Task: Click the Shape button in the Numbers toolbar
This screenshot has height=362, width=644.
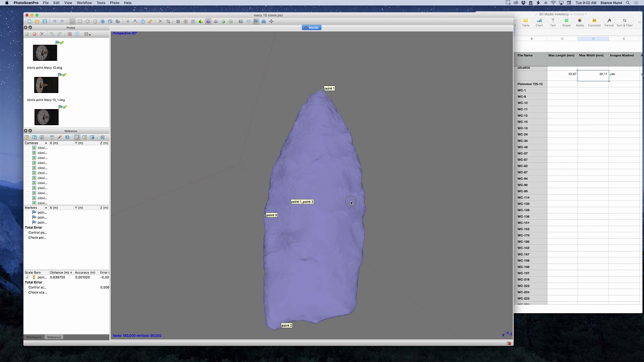Action: (x=566, y=22)
